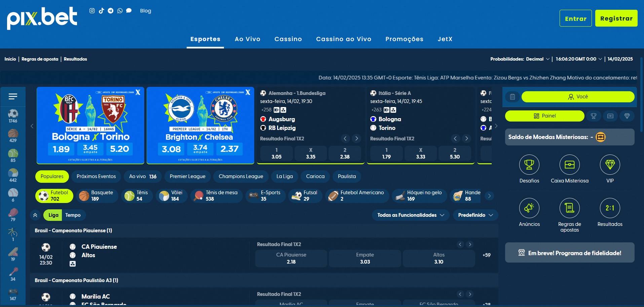This screenshot has width=644, height=307.
Task: Open the Promoções tab
Action: click(x=404, y=39)
